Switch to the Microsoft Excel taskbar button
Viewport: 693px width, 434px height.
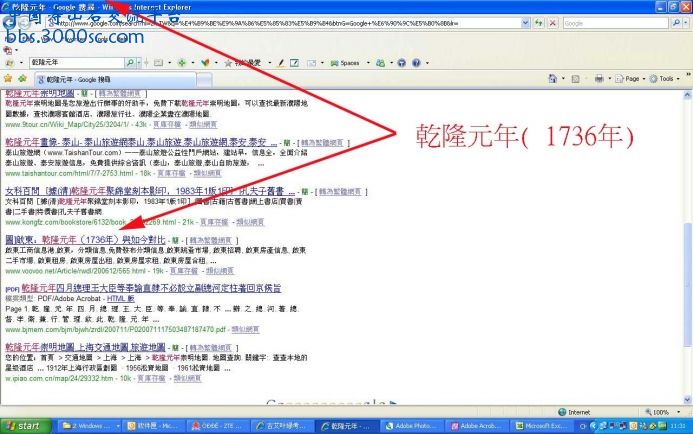[x=541, y=426]
